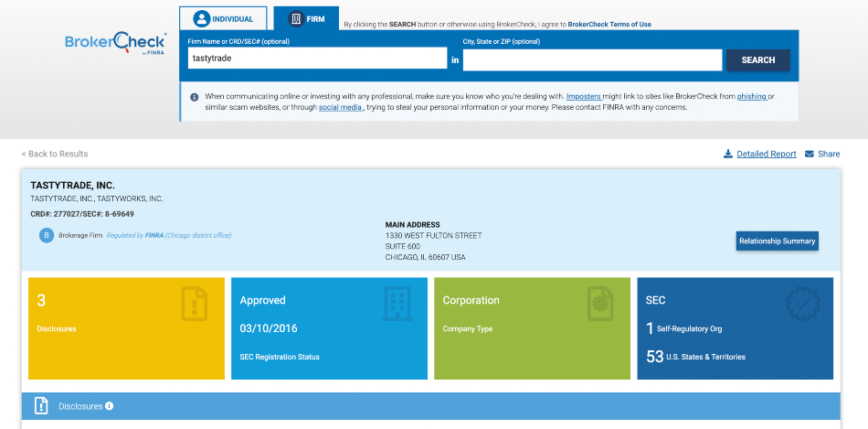This screenshot has height=429, width=868.
Task: Click the Search button
Action: (757, 59)
